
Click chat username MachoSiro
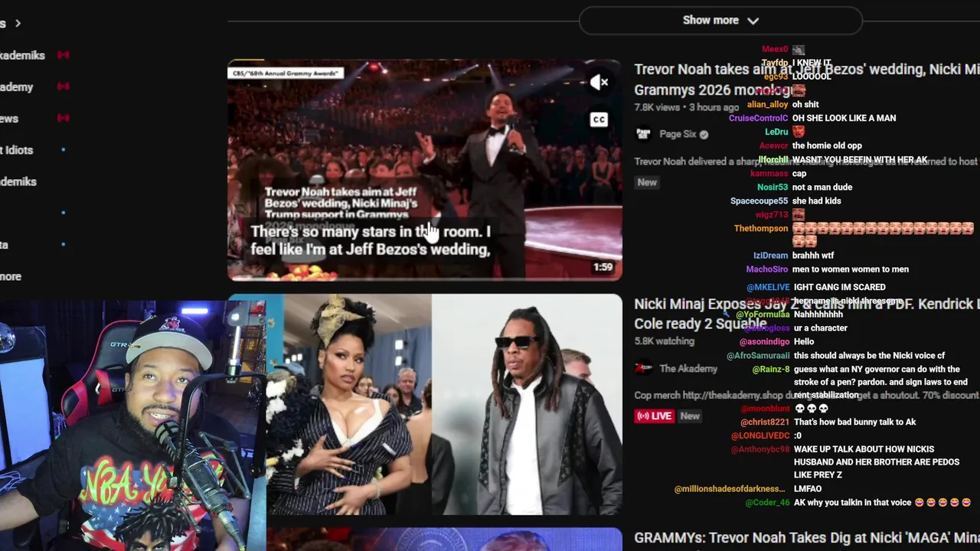(x=767, y=269)
